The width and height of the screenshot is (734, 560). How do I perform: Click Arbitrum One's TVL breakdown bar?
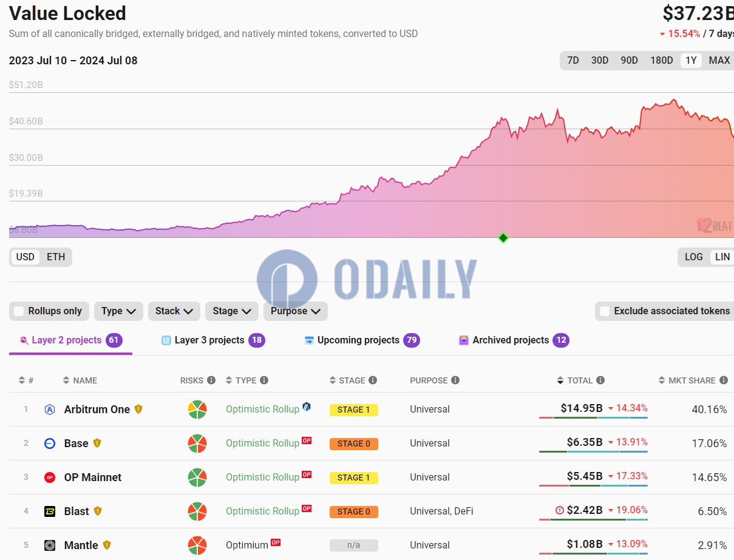coord(593,417)
